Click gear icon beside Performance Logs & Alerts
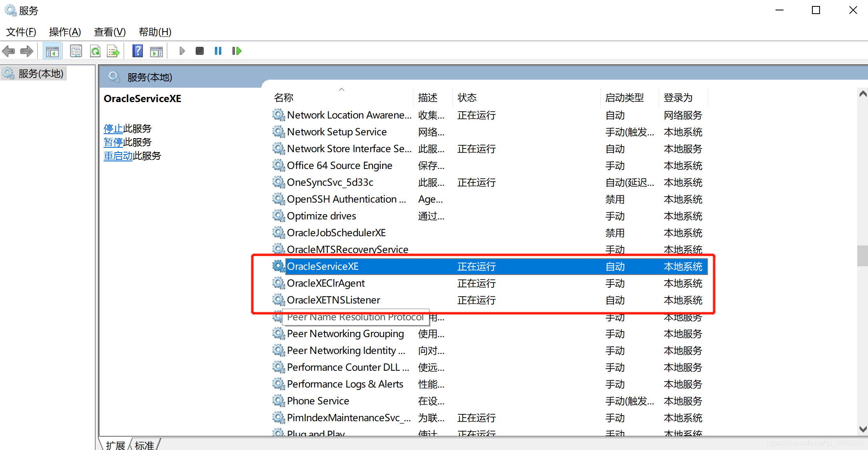The width and height of the screenshot is (868, 450). 279,384
